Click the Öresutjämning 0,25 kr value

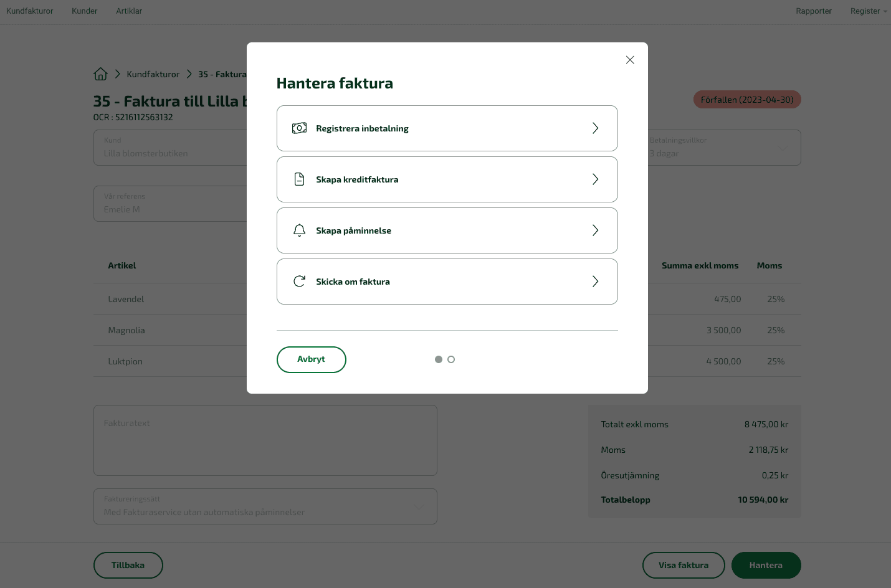coord(775,475)
